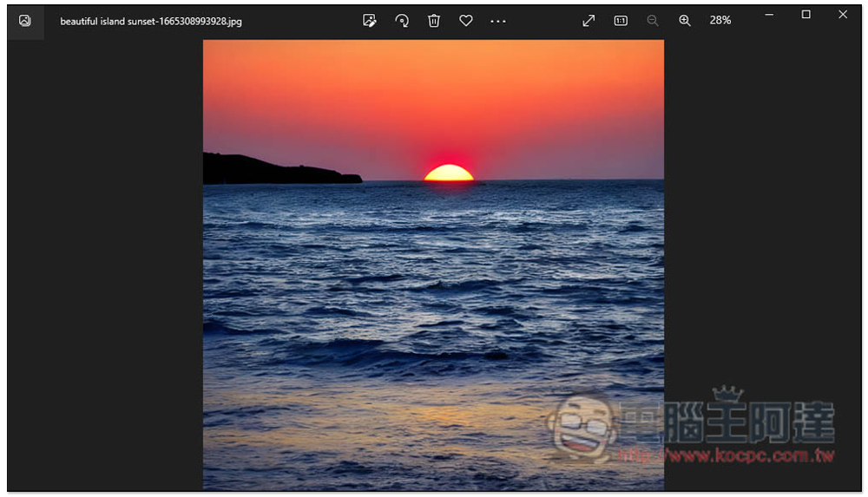
Task: Enter full screen with the diagonal arrows icon
Action: pos(589,21)
